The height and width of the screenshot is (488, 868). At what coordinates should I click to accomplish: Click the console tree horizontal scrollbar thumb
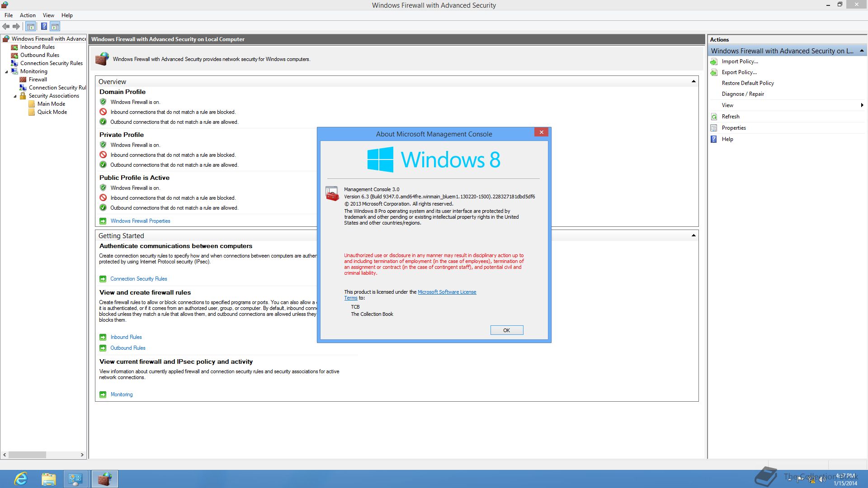click(x=27, y=455)
